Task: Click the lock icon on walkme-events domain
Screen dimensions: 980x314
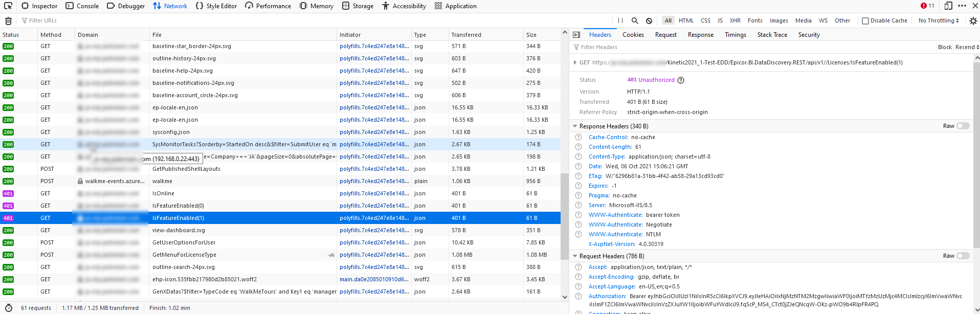Action: point(80,181)
